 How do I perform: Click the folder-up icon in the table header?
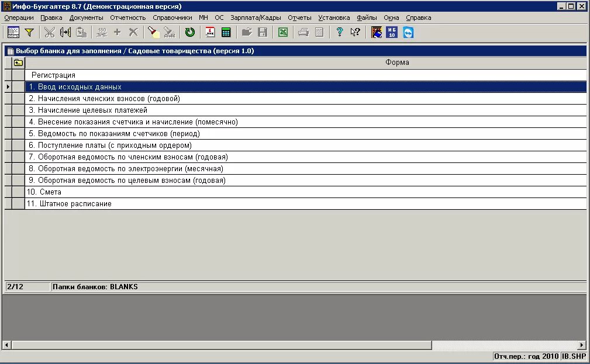[19, 63]
